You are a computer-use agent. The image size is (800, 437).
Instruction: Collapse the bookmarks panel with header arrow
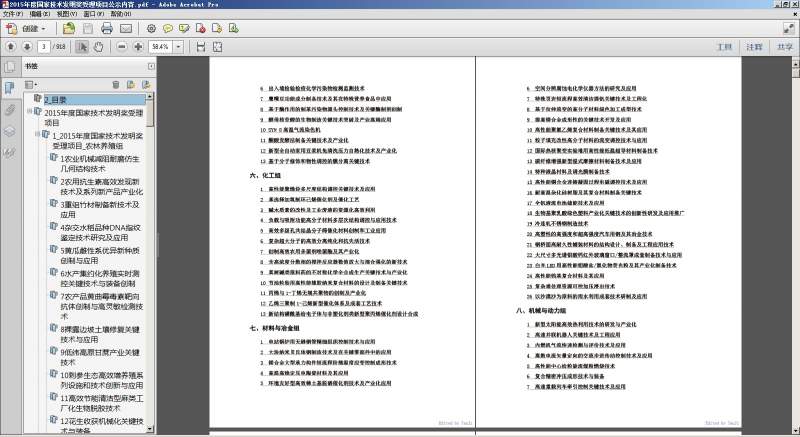tap(151, 66)
